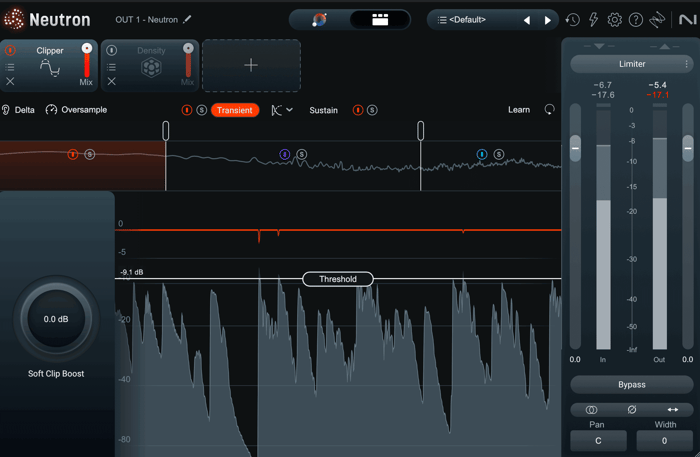Screen dimensions: 700x457
Task: Open Limiter options three-dot menu
Action: tap(687, 64)
